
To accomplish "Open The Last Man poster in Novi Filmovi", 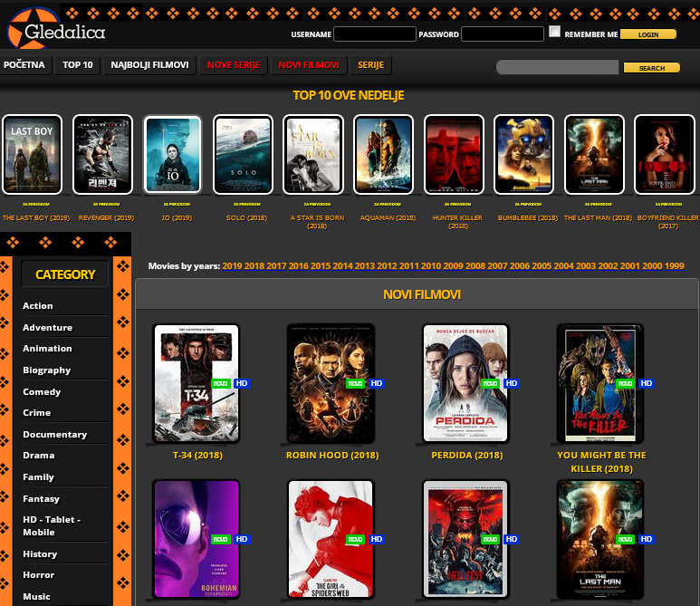I will [600, 539].
